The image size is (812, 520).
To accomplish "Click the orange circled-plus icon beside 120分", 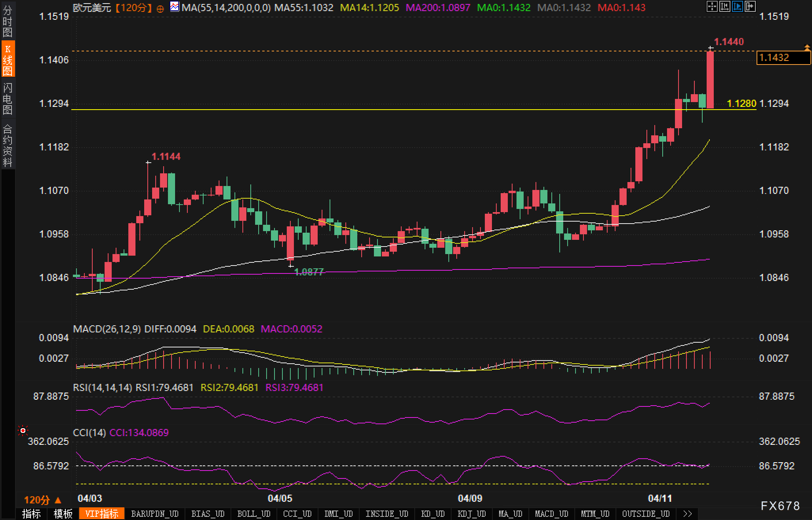I will point(160,9).
